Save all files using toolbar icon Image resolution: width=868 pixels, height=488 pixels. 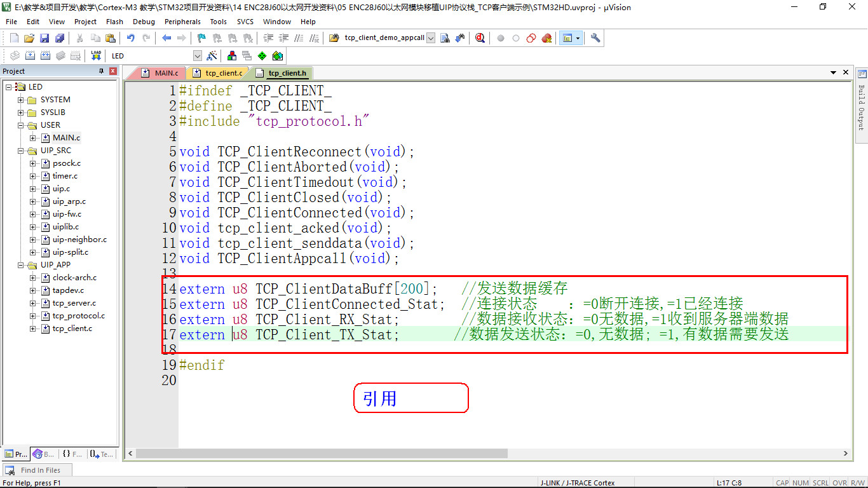click(60, 38)
